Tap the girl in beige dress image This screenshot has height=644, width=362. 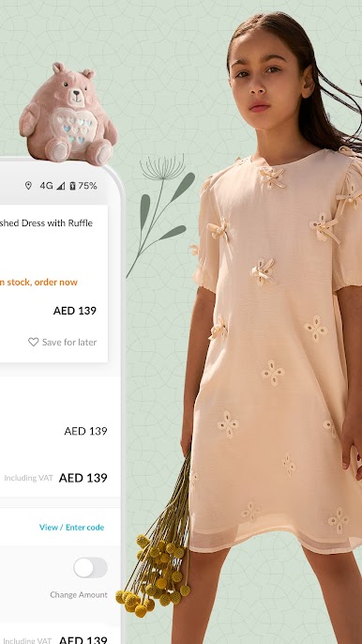pos(273,329)
